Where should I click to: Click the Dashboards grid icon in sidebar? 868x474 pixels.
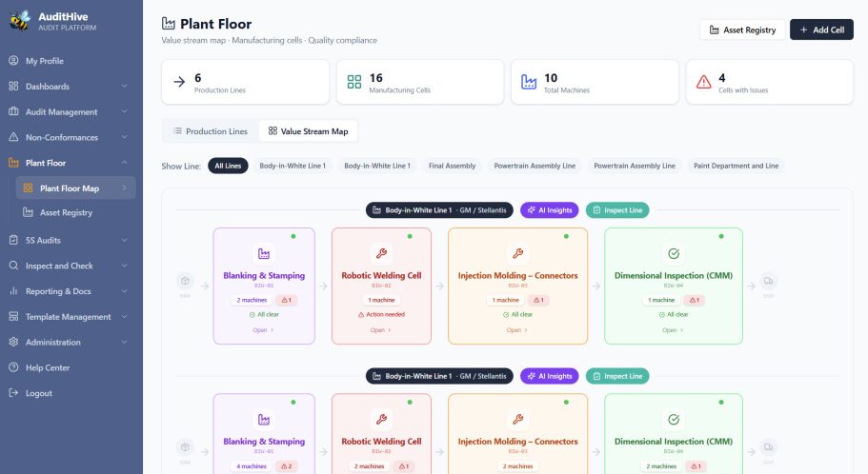coord(14,86)
